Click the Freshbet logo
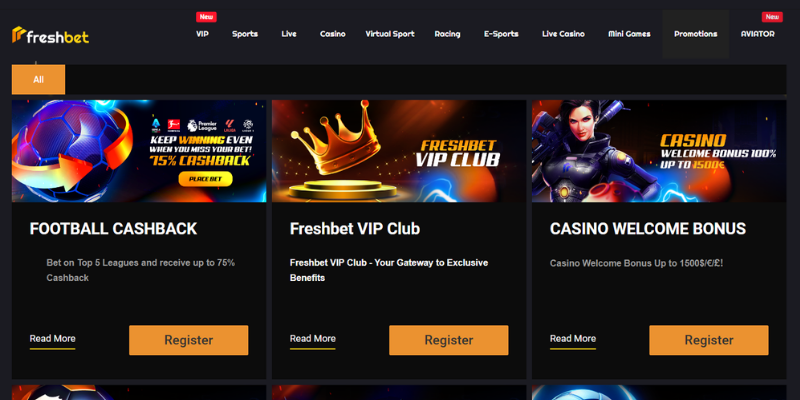The height and width of the screenshot is (400, 800). point(51,35)
